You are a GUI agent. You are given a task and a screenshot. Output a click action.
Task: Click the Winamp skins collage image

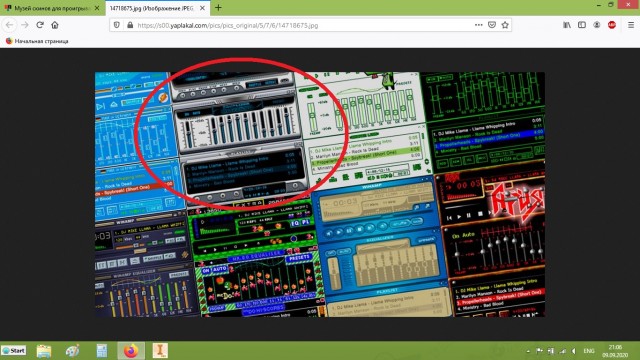[x=320, y=194]
